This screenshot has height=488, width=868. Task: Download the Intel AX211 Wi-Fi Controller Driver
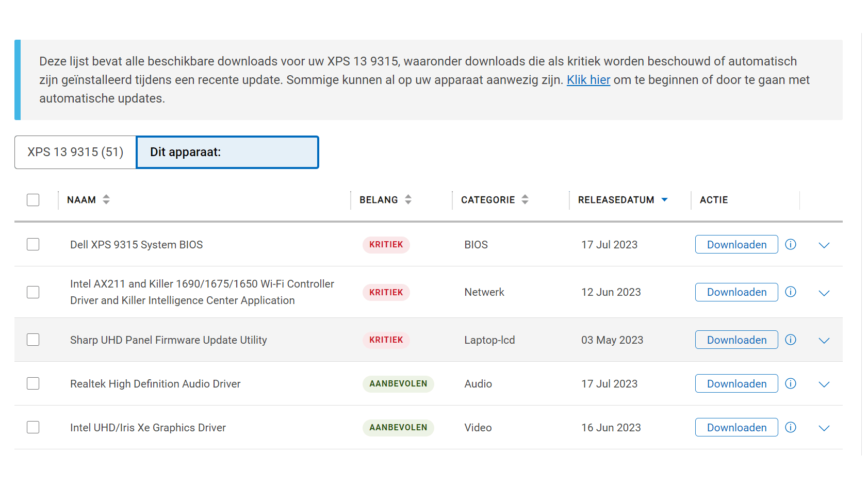point(736,292)
